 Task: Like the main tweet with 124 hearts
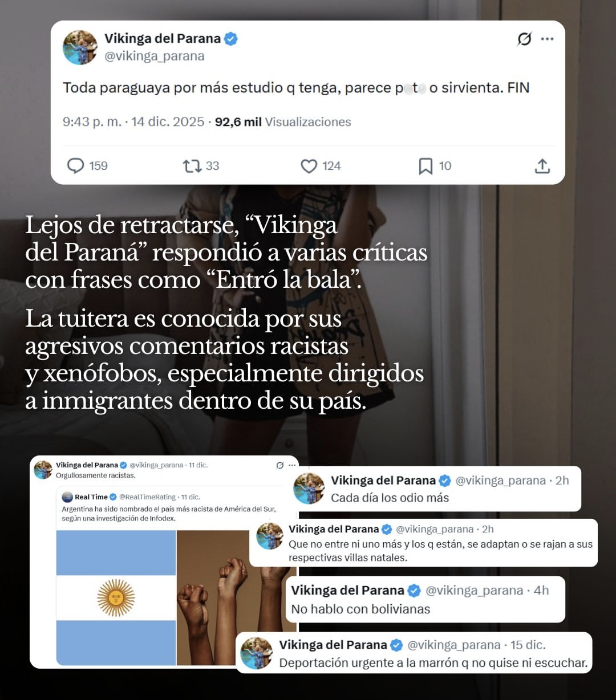coord(309,166)
